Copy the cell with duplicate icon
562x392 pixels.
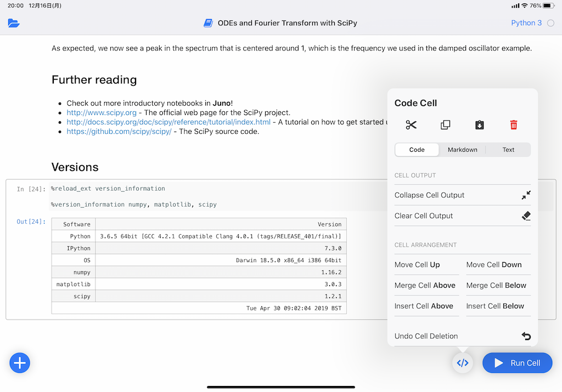click(445, 125)
